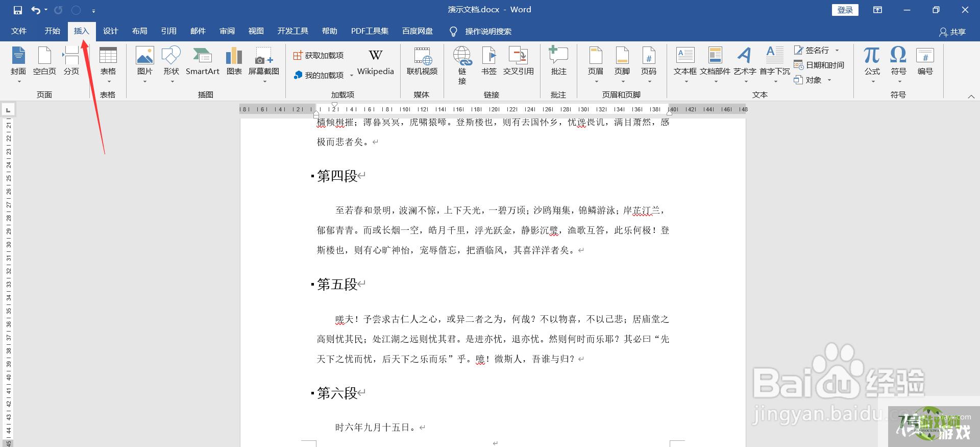Open My Add-ins (我的加载项)
Viewport: 980px width, 447px height.
pyautogui.click(x=319, y=75)
